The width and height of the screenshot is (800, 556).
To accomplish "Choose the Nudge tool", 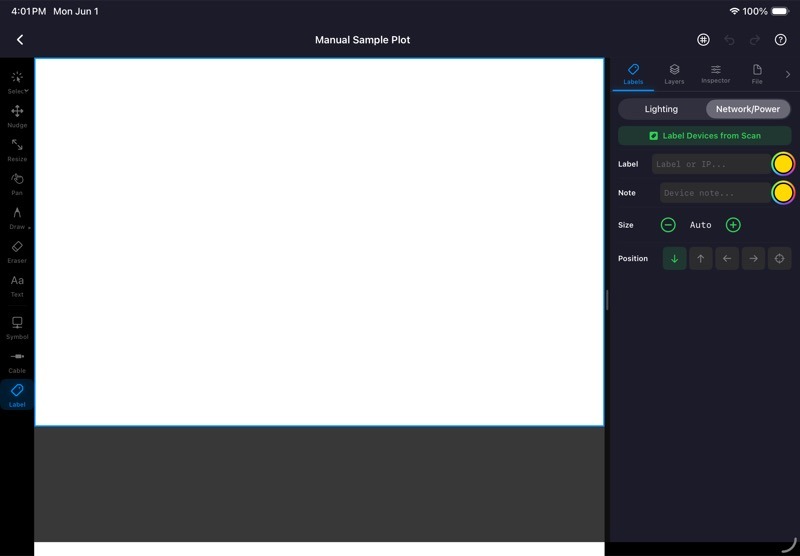I will point(17,116).
